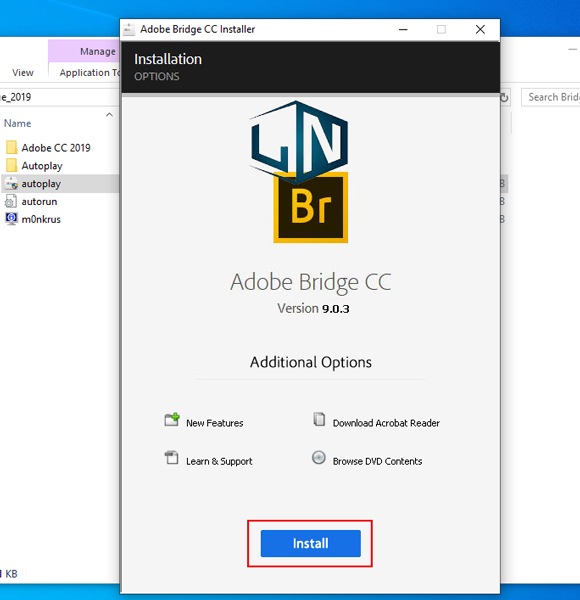Open the View tab in Explorer
Viewport: 580px width, 600px height.
click(23, 72)
